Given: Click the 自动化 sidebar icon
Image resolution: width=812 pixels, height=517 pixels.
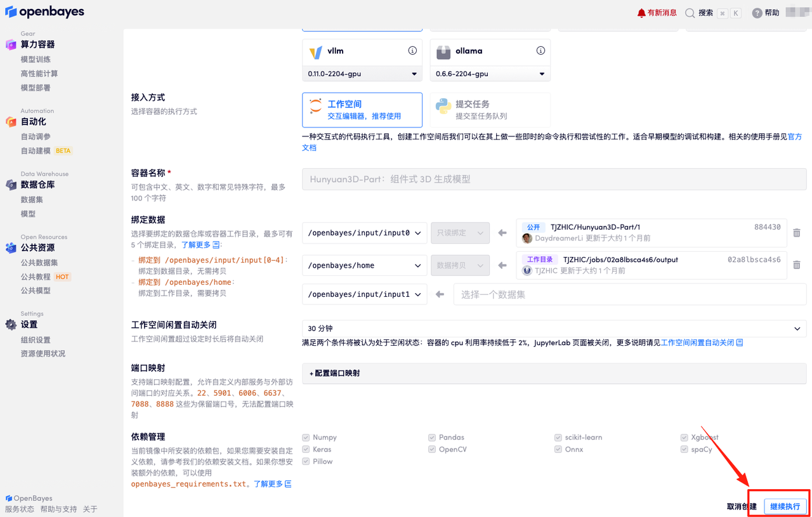Looking at the screenshot, I should 11,122.
